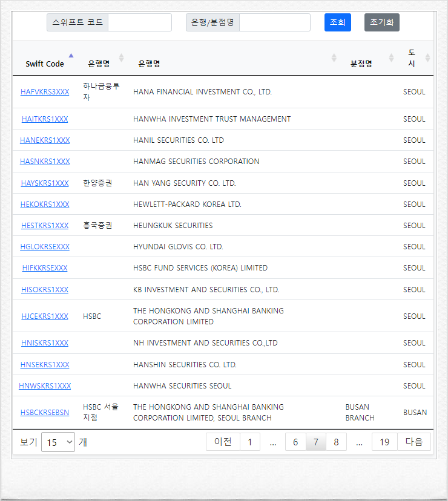The height and width of the screenshot is (501, 448).
Task: Open HAITKRS1XXX swift code link
Action: tap(45, 119)
